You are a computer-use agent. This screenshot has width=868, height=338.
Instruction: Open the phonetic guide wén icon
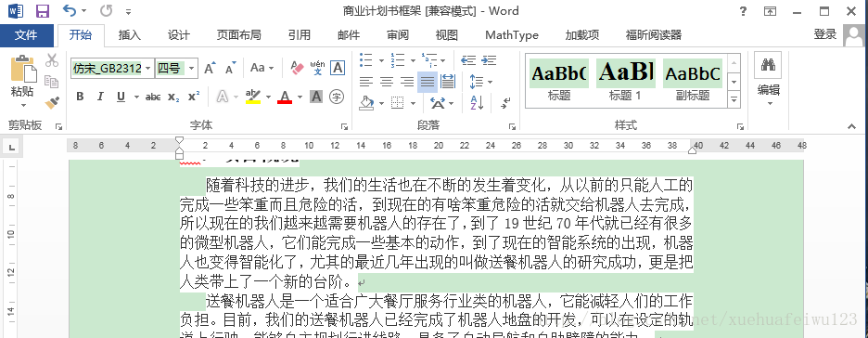point(317,68)
